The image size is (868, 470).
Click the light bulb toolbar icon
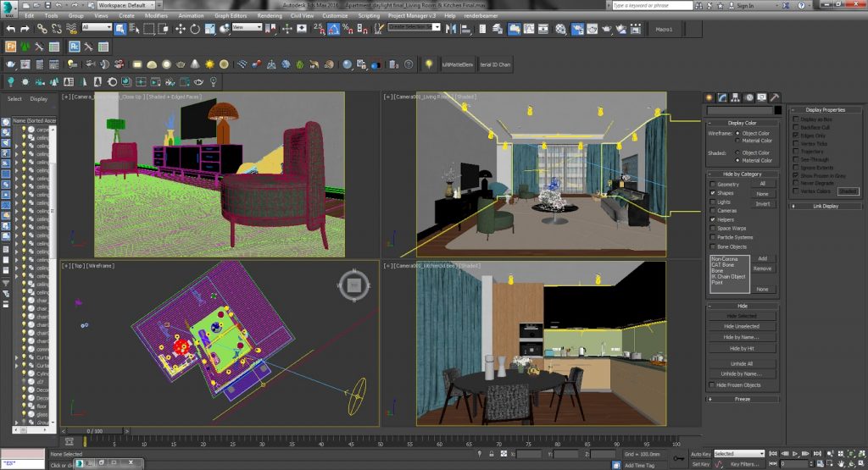click(x=428, y=64)
